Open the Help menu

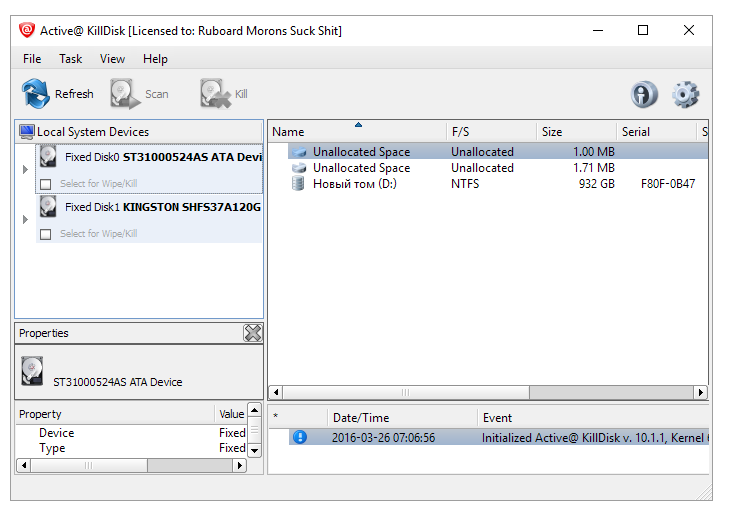pyautogui.click(x=155, y=59)
